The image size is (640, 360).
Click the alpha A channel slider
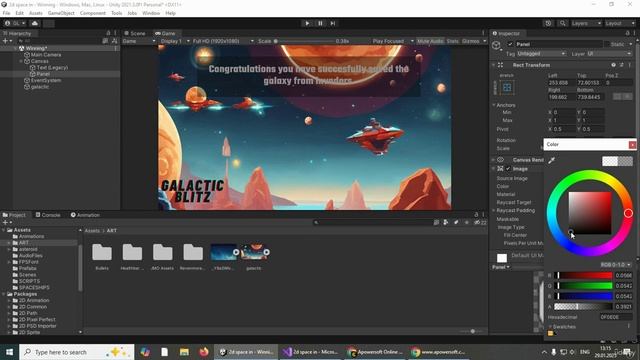(x=583, y=307)
